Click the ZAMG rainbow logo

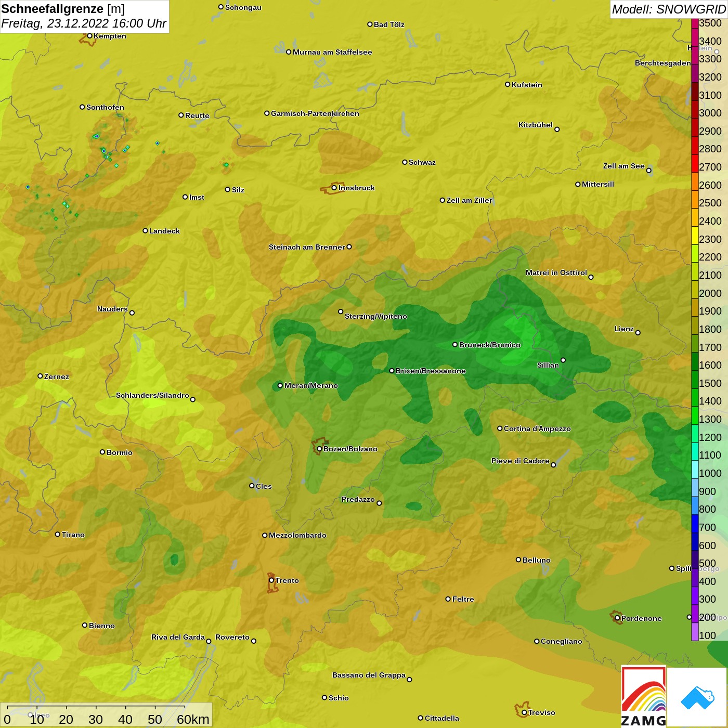[644, 697]
